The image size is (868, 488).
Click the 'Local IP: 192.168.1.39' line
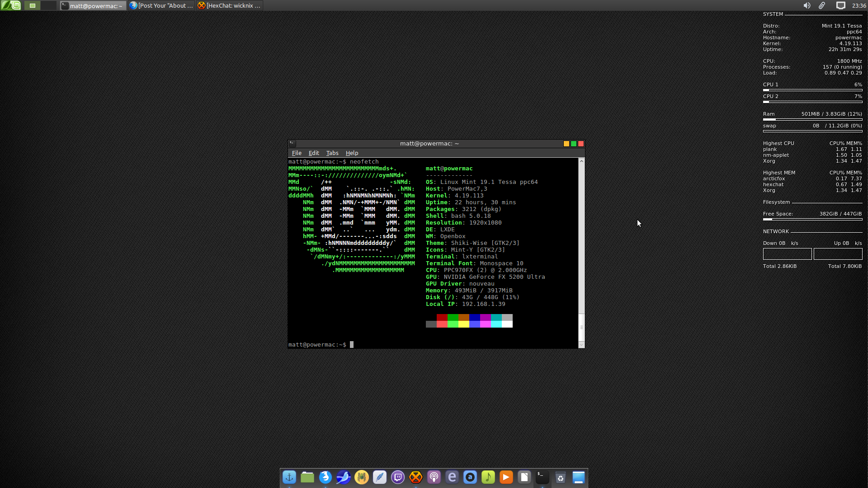pyautogui.click(x=466, y=304)
